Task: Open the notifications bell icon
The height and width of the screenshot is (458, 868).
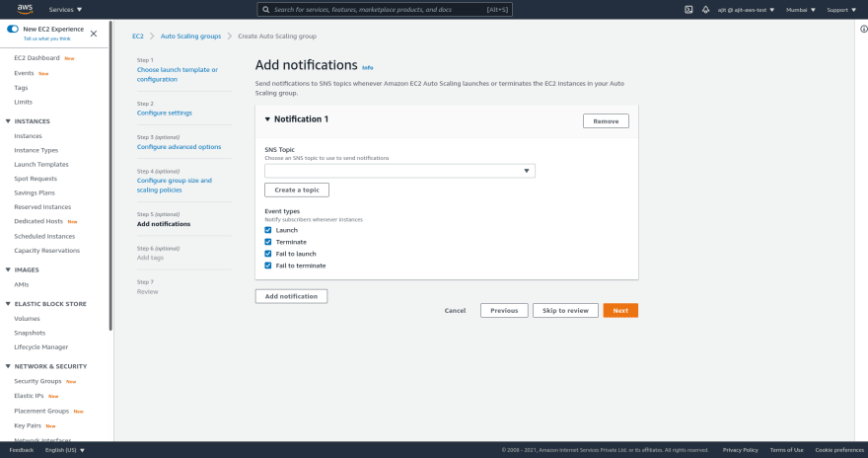Action: [706, 10]
